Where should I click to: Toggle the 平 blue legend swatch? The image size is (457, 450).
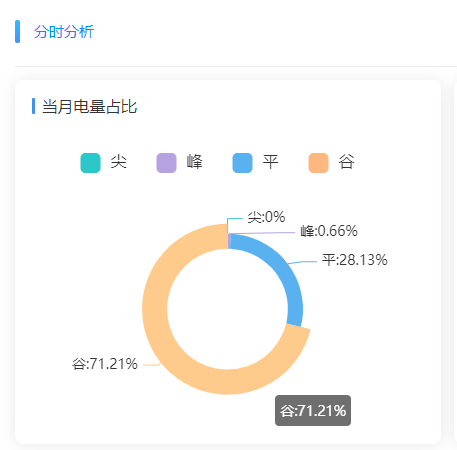[x=242, y=163]
